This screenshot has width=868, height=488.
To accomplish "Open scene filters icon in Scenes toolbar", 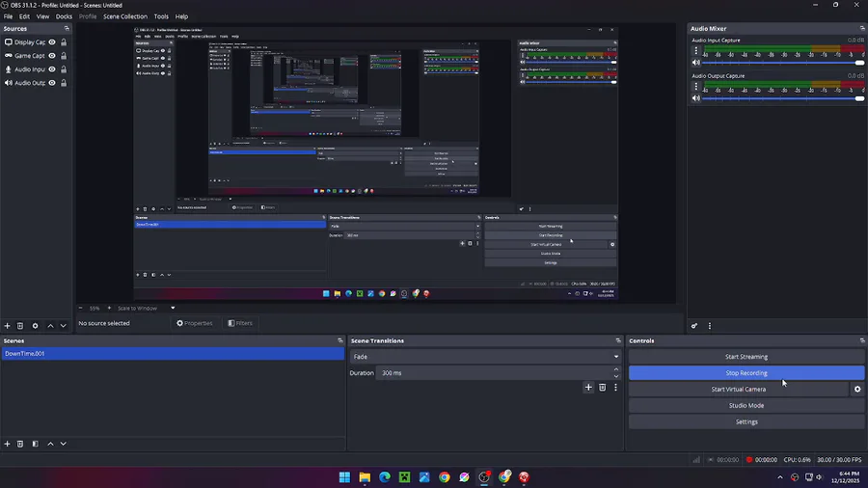I will (35, 444).
